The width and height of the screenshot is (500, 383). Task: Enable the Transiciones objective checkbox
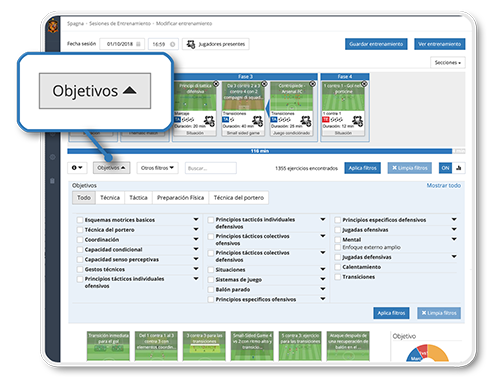tap(337, 277)
